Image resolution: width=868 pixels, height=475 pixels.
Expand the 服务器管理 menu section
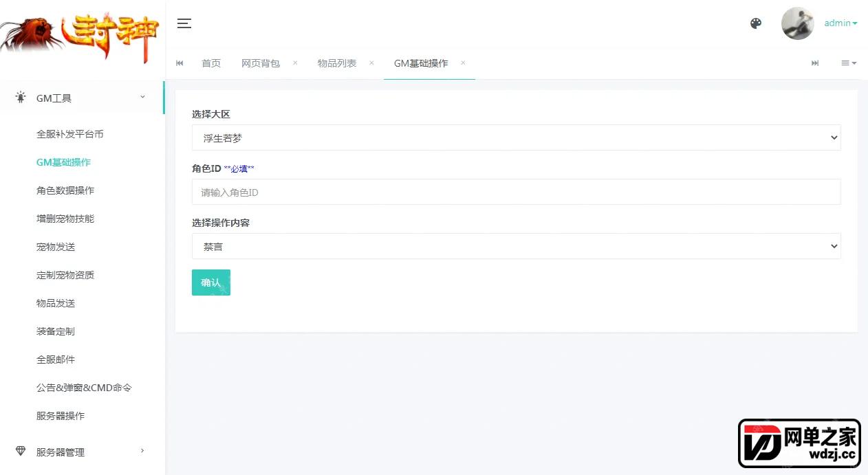82,452
